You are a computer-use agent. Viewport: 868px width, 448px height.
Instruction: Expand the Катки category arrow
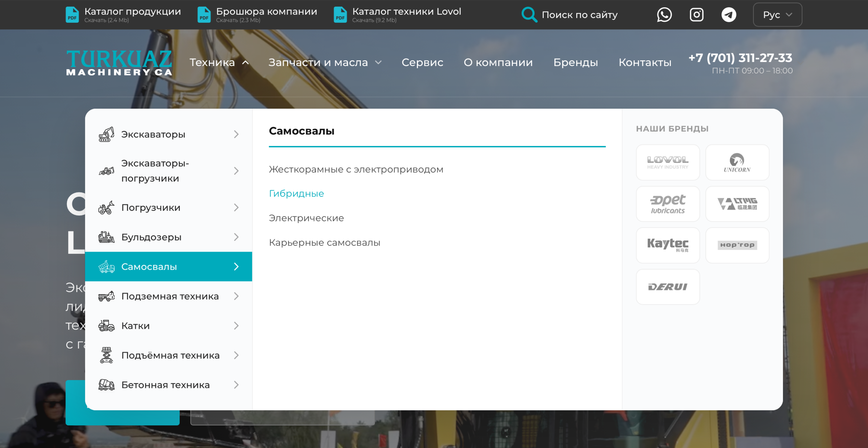click(x=236, y=326)
